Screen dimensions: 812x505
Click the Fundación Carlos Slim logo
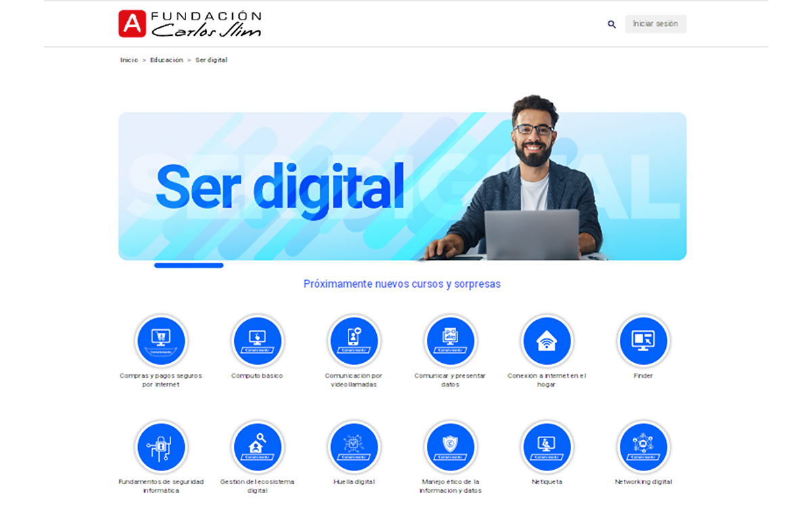(189, 24)
